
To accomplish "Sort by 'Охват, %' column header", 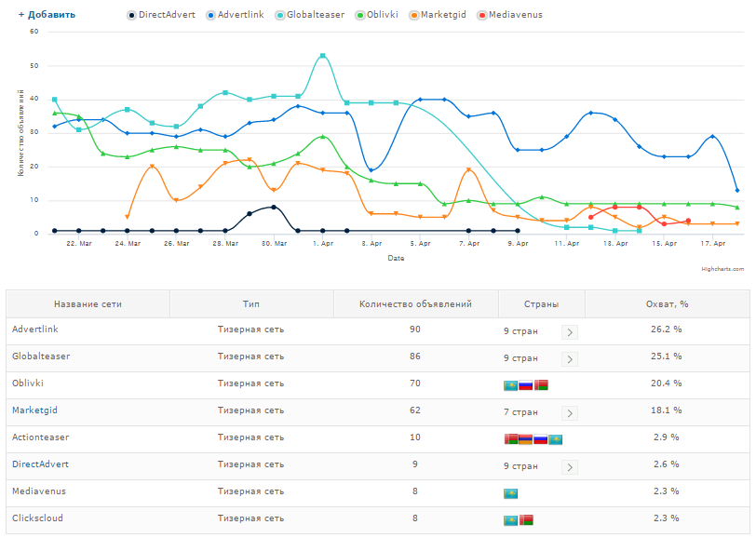I will 668,304.
